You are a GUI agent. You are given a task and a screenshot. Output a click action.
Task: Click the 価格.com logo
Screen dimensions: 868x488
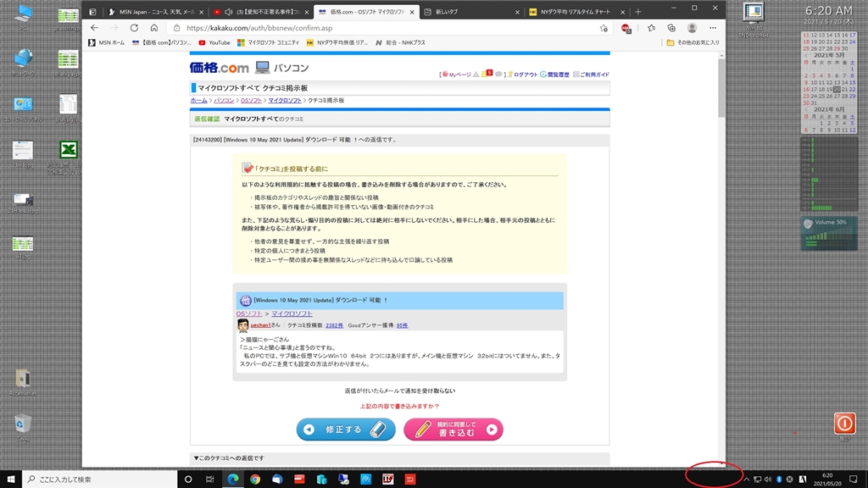point(220,68)
